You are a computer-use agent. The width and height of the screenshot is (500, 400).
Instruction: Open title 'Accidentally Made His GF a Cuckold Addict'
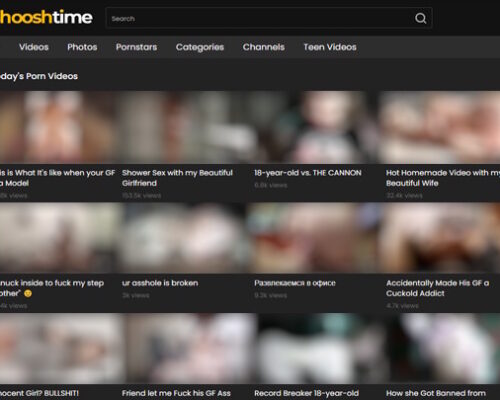437,288
